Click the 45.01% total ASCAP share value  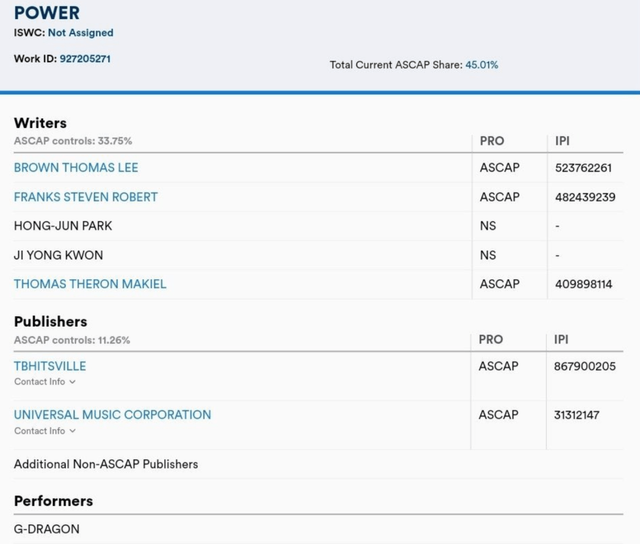481,65
